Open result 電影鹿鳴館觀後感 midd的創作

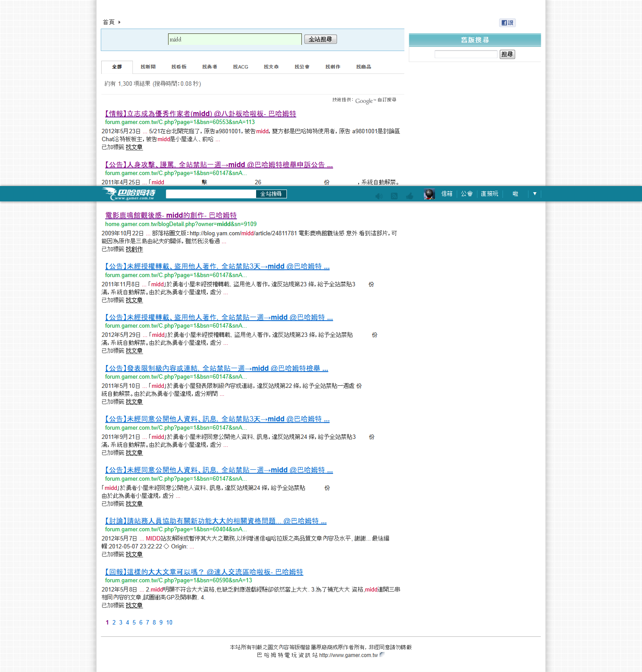click(x=171, y=215)
